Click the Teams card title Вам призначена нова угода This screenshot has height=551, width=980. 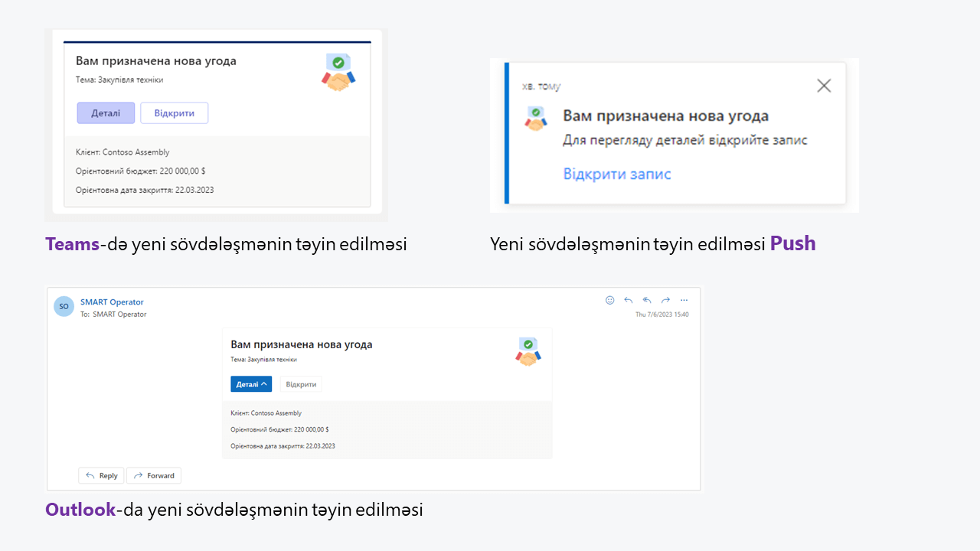click(x=156, y=61)
